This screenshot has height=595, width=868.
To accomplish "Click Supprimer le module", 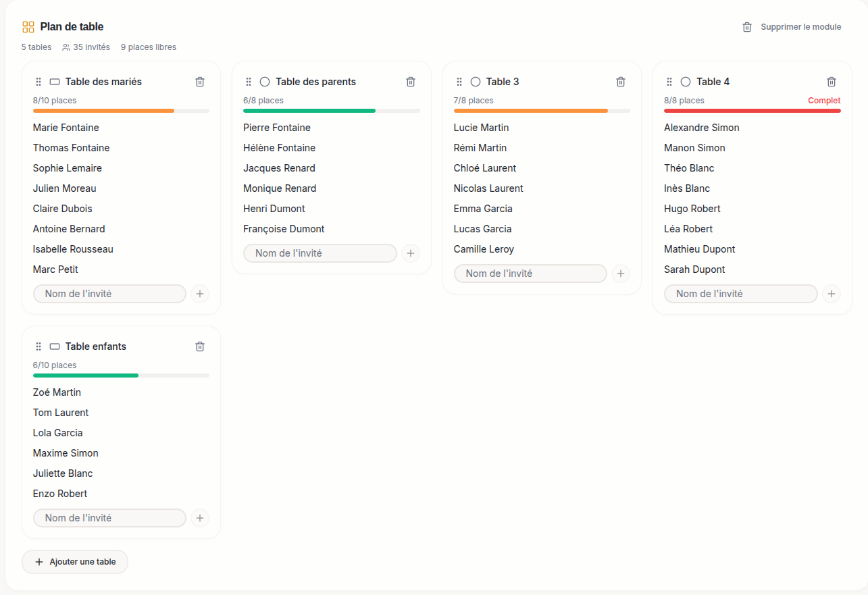I will 792,27.
